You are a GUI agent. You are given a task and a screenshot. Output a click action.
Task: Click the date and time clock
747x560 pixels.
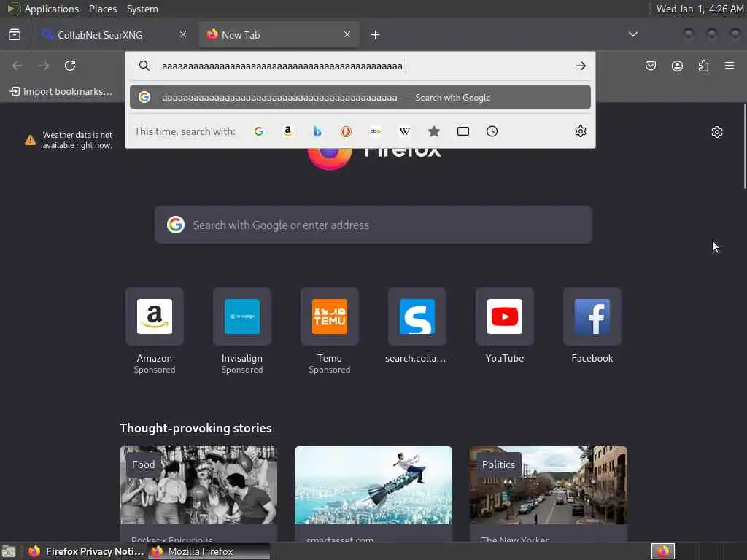click(700, 9)
